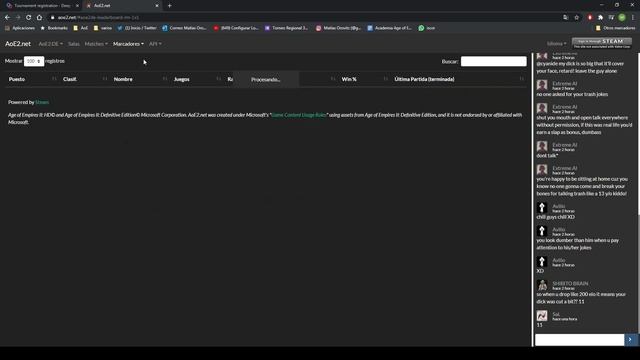Open Chrome's three-dot menu

633,18
